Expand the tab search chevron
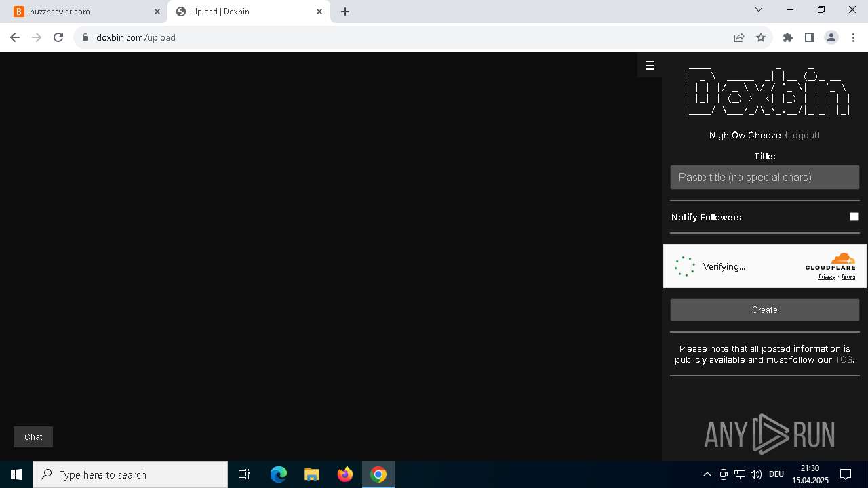This screenshot has height=488, width=868. tap(759, 9)
